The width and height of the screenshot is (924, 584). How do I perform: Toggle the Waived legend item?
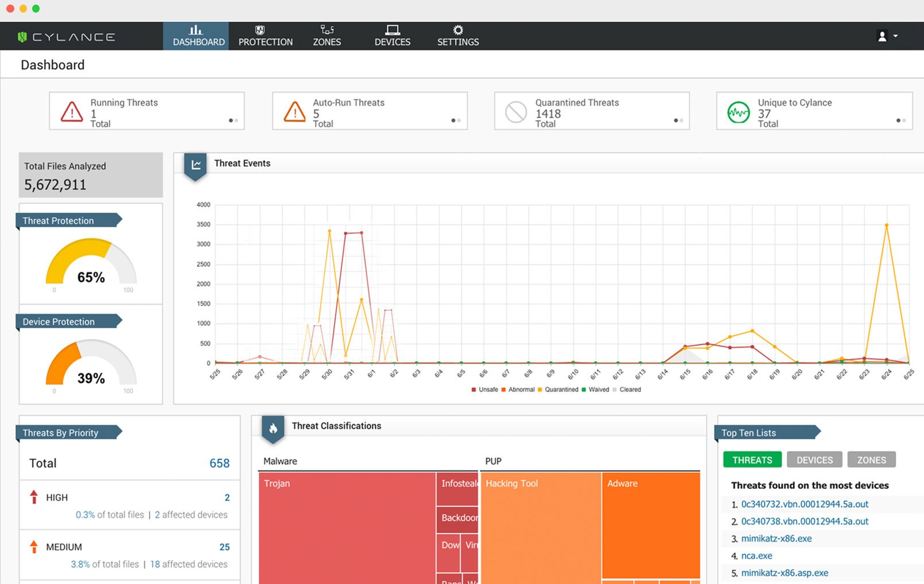[595, 390]
